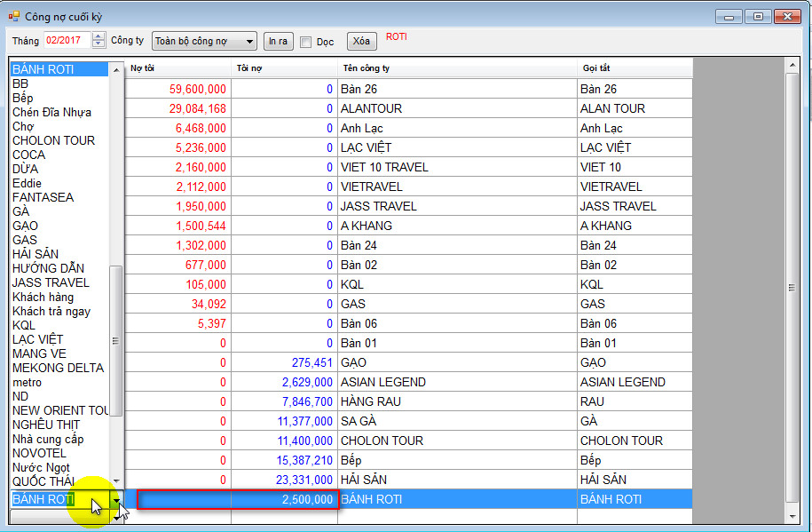
Task: Click the table's vertical scrollbar thumb
Action: 792,288
